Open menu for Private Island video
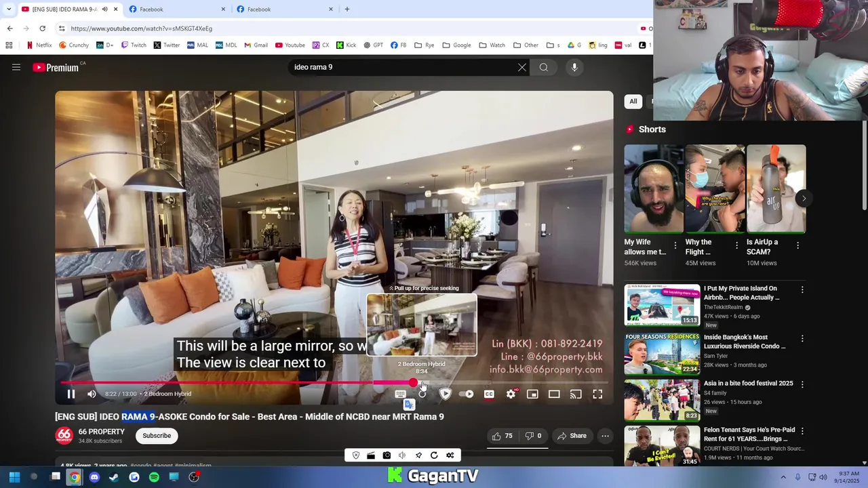The width and height of the screenshot is (868, 488). [x=802, y=289]
